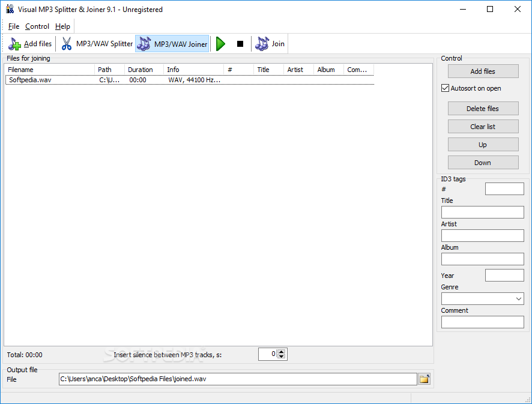Sort by the Duration column header
The height and width of the screenshot is (404, 532).
tap(144, 70)
